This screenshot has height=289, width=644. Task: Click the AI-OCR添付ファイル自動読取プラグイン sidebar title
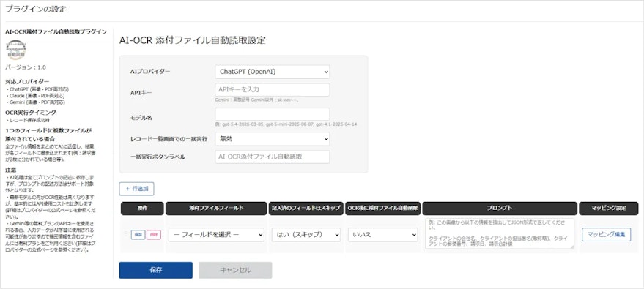(56, 31)
